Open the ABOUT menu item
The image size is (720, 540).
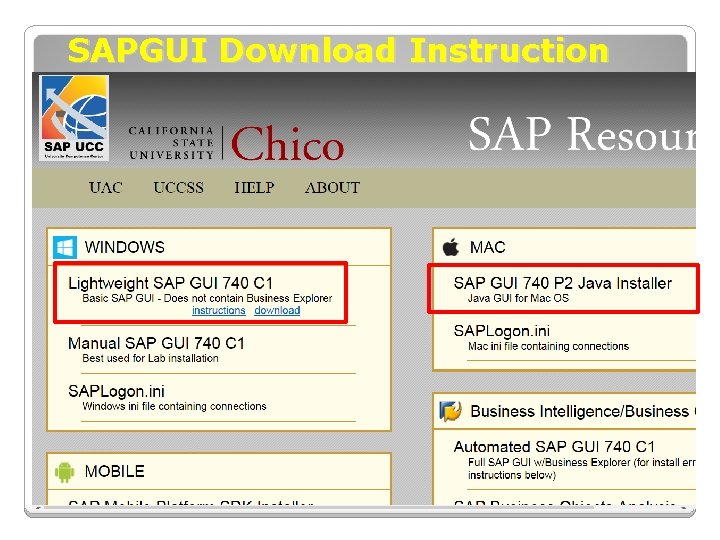[332, 188]
